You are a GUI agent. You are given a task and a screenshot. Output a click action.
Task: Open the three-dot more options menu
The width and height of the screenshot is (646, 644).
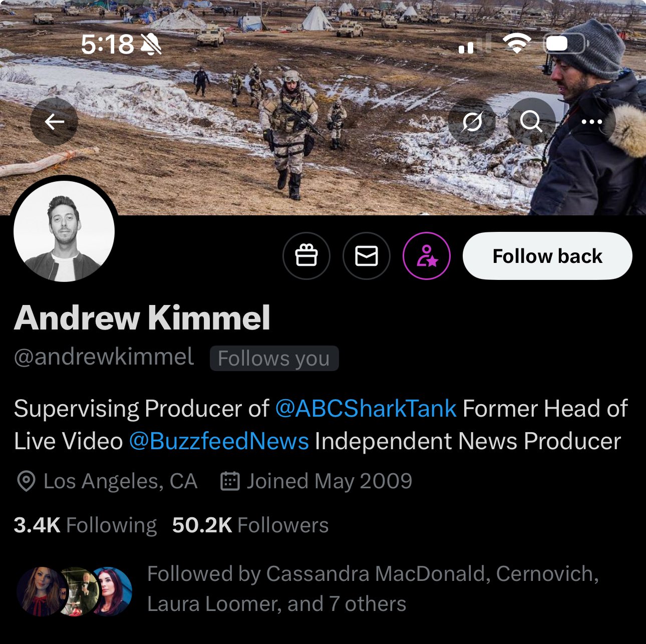[591, 122]
